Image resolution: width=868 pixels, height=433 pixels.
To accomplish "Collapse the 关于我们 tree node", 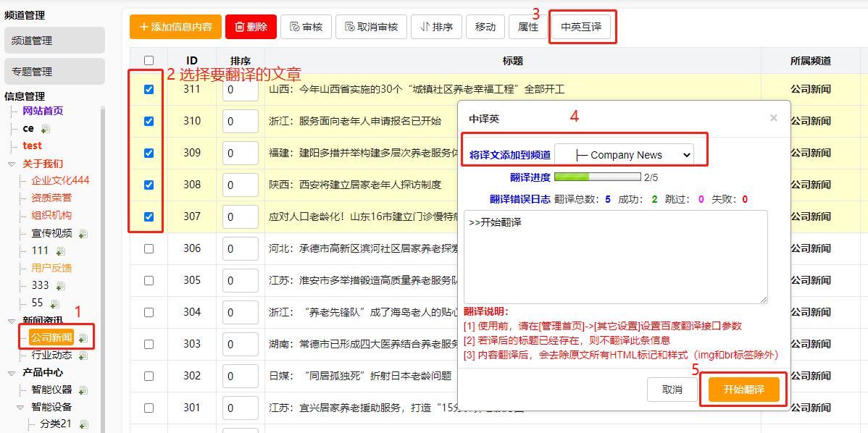I will pyautogui.click(x=12, y=164).
